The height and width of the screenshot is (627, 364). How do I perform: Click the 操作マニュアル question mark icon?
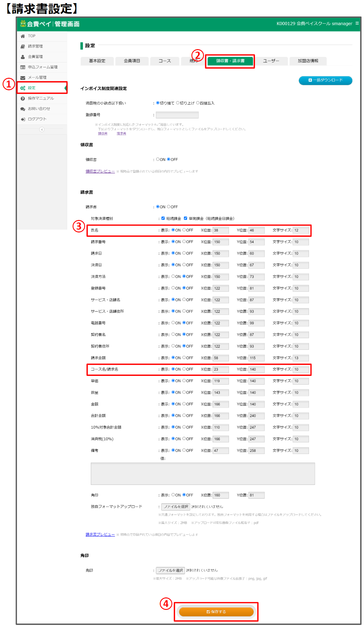pos(23,99)
